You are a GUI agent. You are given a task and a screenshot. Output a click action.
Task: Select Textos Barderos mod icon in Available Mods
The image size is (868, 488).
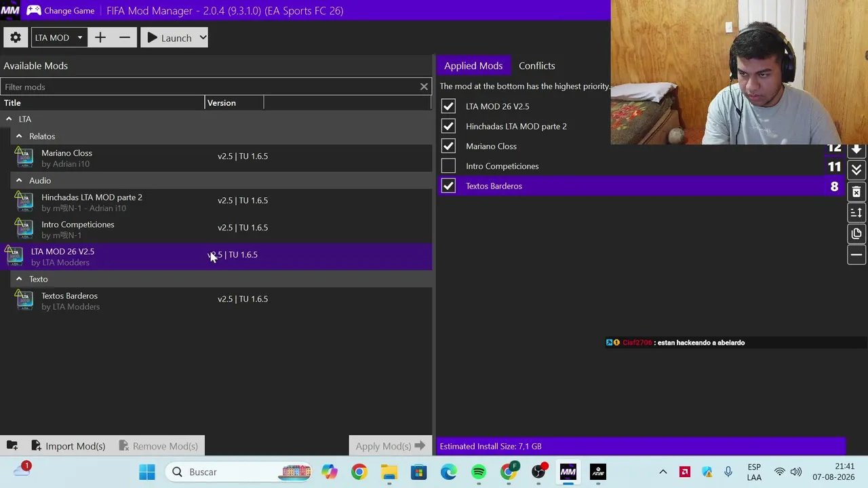[x=24, y=300]
